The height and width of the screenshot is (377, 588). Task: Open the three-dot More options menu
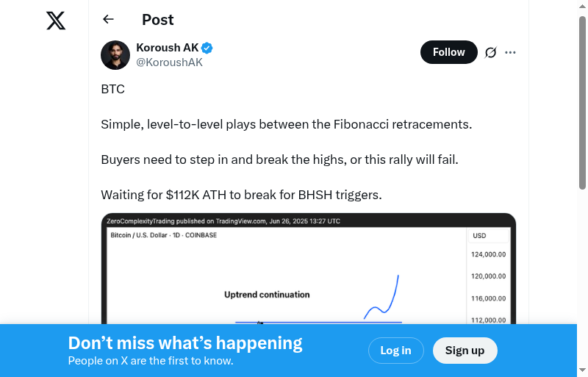click(511, 52)
